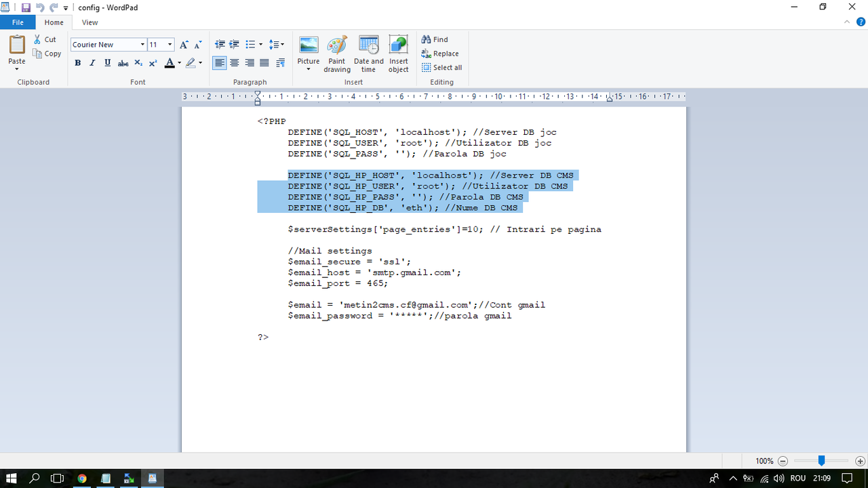Open the paragraph settings dialog icon
The height and width of the screenshot is (488, 868).
(280, 63)
